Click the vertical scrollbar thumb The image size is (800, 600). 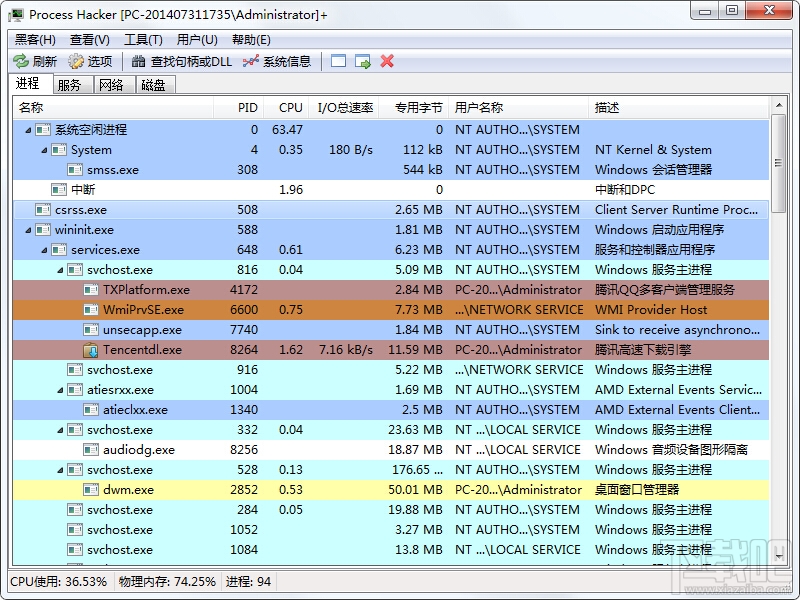click(x=778, y=163)
